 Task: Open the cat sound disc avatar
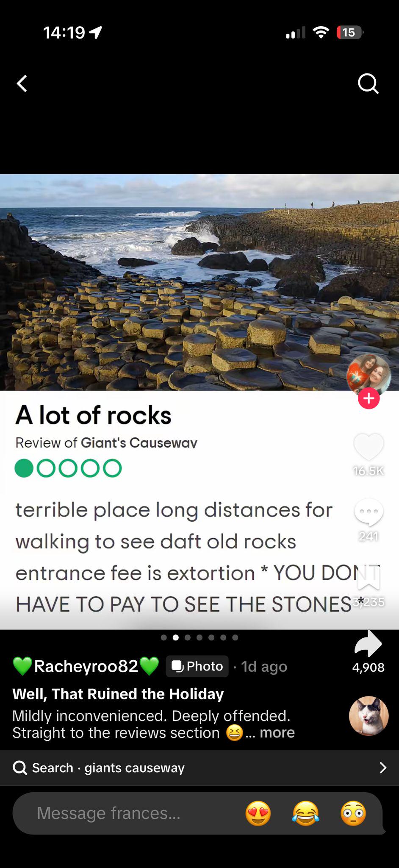[369, 715]
